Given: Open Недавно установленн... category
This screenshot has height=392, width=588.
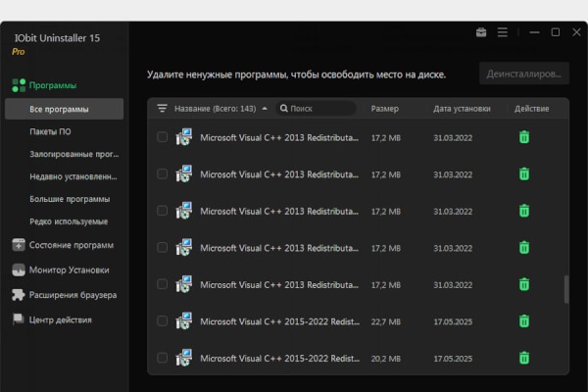Looking at the screenshot, I should [73, 176].
